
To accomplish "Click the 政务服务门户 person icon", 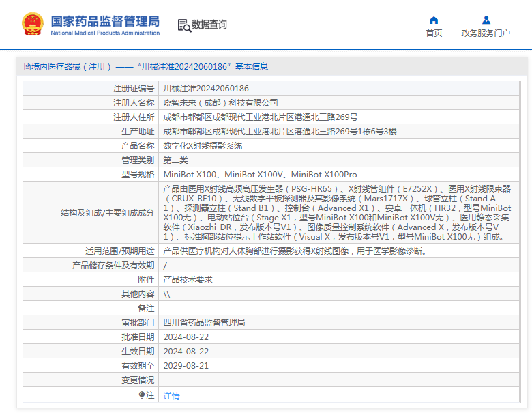I will coord(486,20).
